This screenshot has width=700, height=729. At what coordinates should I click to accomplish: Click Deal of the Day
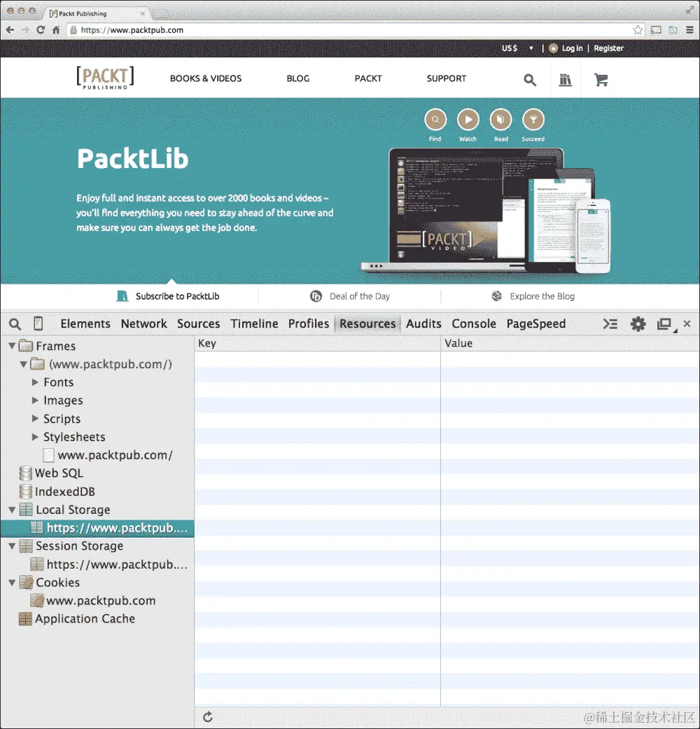click(x=350, y=296)
